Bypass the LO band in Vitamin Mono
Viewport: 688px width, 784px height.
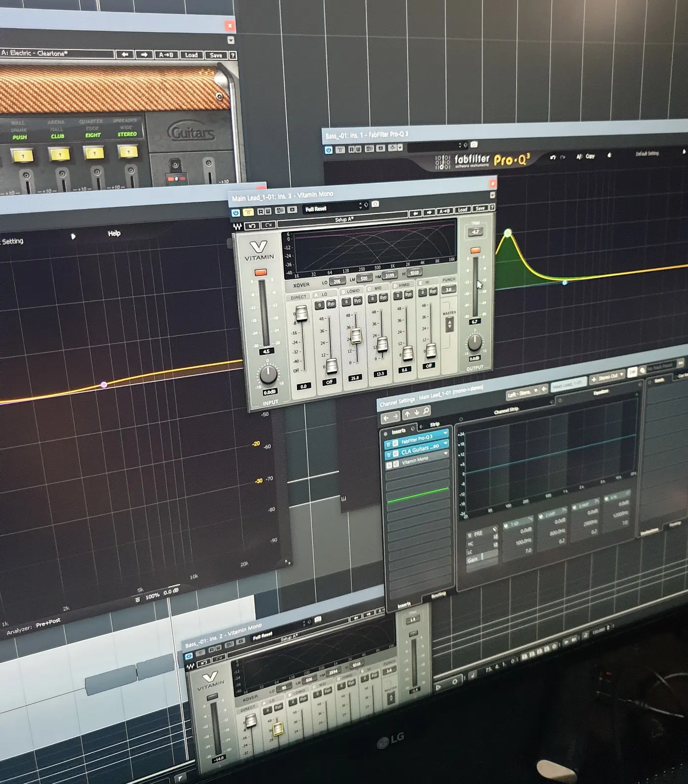pyautogui.click(x=331, y=304)
